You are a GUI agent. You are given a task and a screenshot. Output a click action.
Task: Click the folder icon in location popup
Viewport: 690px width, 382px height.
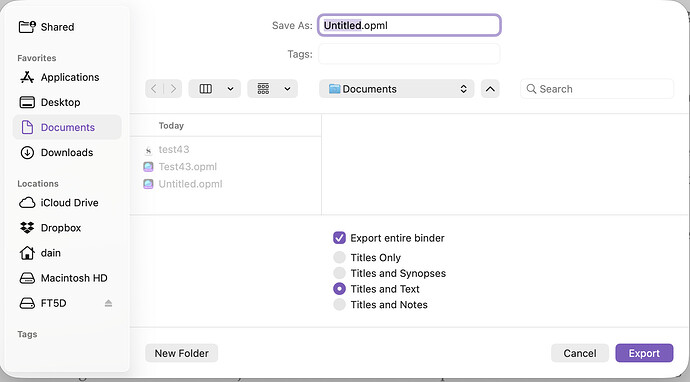[x=334, y=89]
